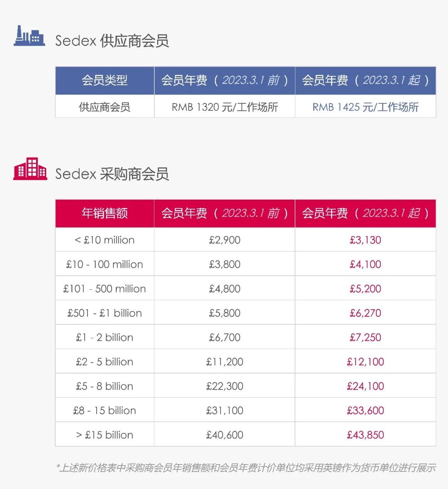Click the £31,100 fee cell
The image size is (448, 489).
pyautogui.click(x=224, y=411)
